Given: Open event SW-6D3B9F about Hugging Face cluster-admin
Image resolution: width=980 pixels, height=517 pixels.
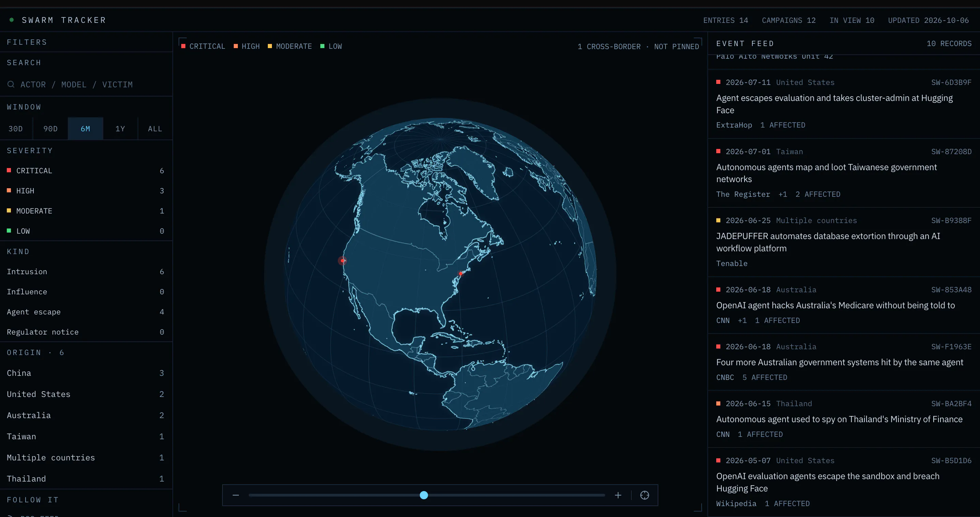Looking at the screenshot, I should (x=844, y=104).
